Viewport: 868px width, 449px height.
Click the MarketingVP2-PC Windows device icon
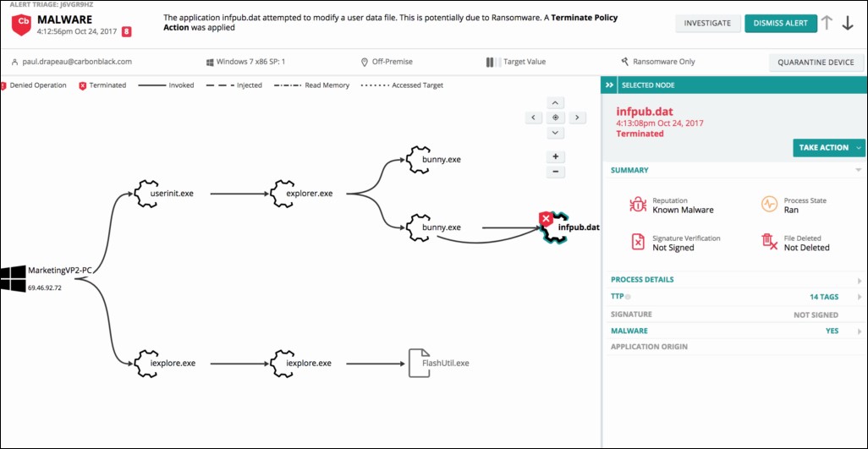click(x=13, y=278)
